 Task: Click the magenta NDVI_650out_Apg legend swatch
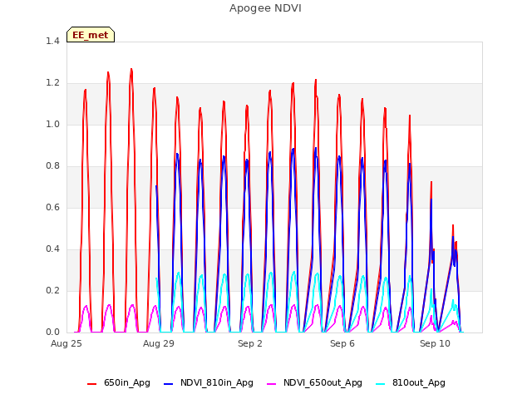pos(272,384)
